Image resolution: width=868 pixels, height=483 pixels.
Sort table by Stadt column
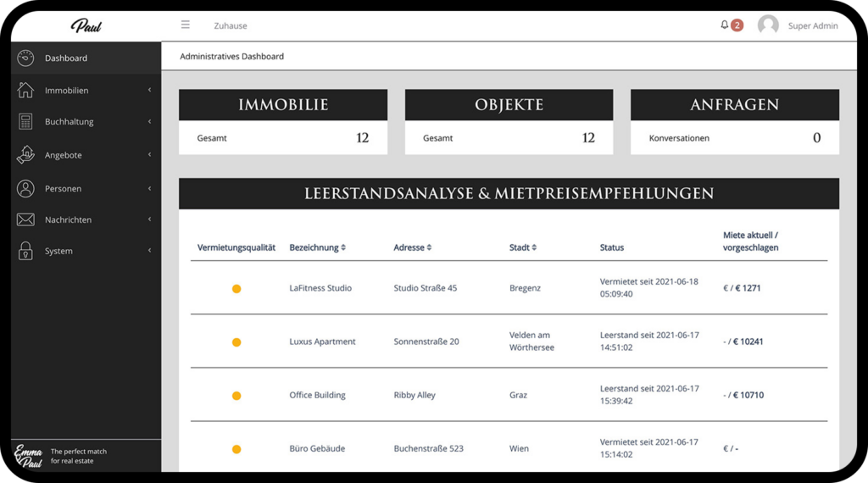pyautogui.click(x=522, y=247)
